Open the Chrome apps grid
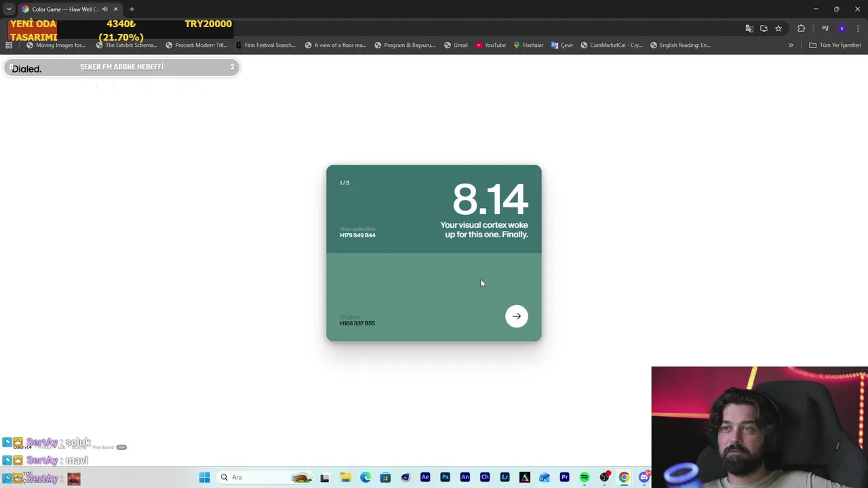The image size is (868, 488). click(x=9, y=45)
